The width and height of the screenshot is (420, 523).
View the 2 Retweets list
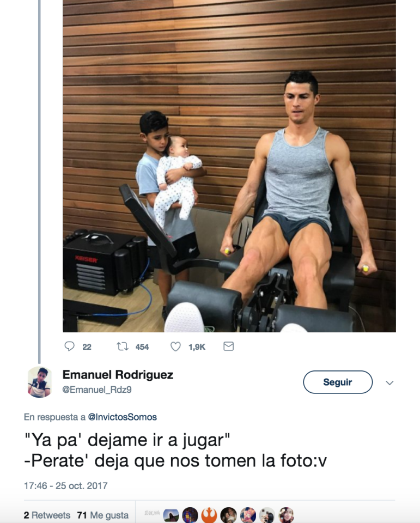pyautogui.click(x=47, y=515)
